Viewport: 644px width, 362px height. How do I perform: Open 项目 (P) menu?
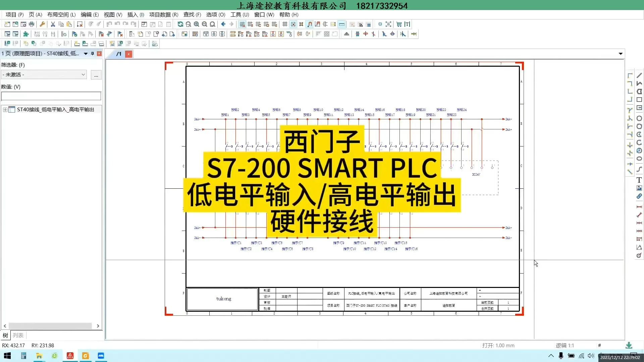[x=15, y=15]
